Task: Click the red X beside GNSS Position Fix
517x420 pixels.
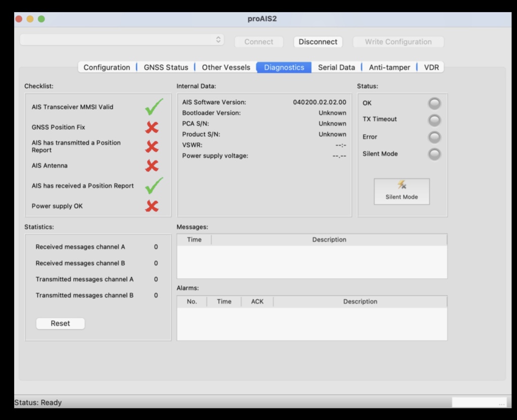Action: tap(152, 127)
